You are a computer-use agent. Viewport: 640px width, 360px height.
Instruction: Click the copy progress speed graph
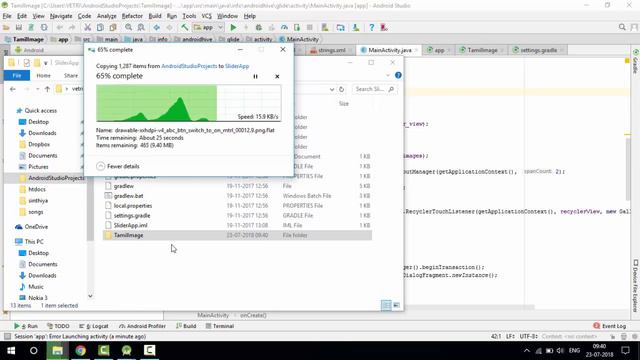coord(188,103)
